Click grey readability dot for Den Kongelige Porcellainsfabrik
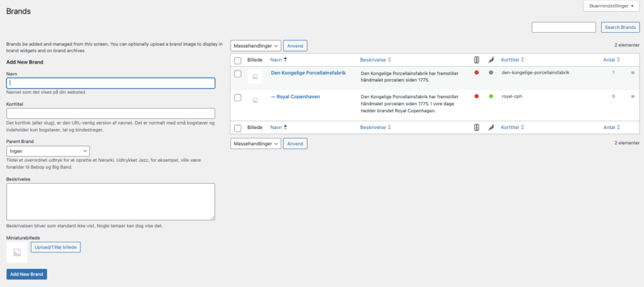 [x=491, y=73]
